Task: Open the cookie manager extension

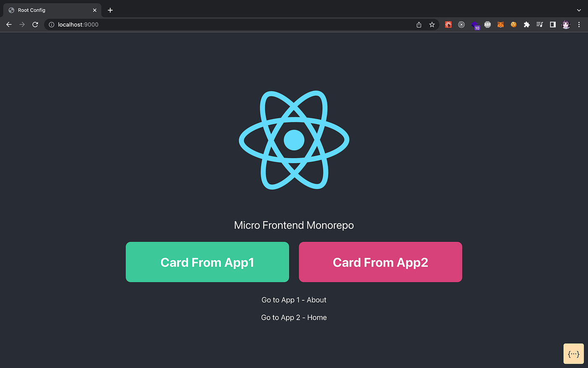Action: [x=514, y=24]
